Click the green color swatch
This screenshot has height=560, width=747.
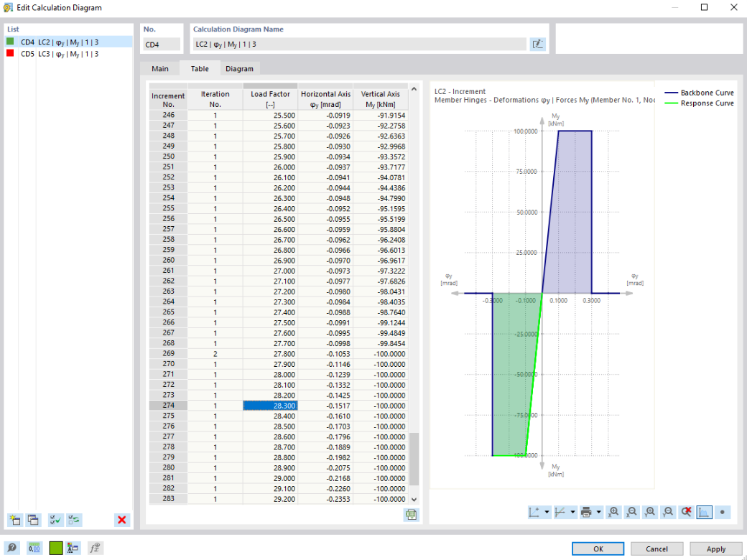[x=56, y=548]
